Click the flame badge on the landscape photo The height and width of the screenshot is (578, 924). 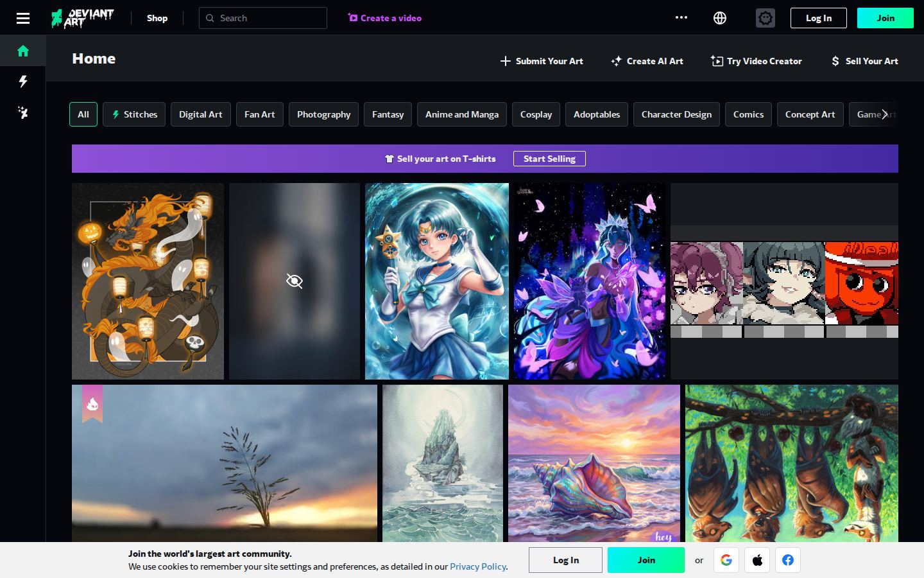[x=92, y=404]
